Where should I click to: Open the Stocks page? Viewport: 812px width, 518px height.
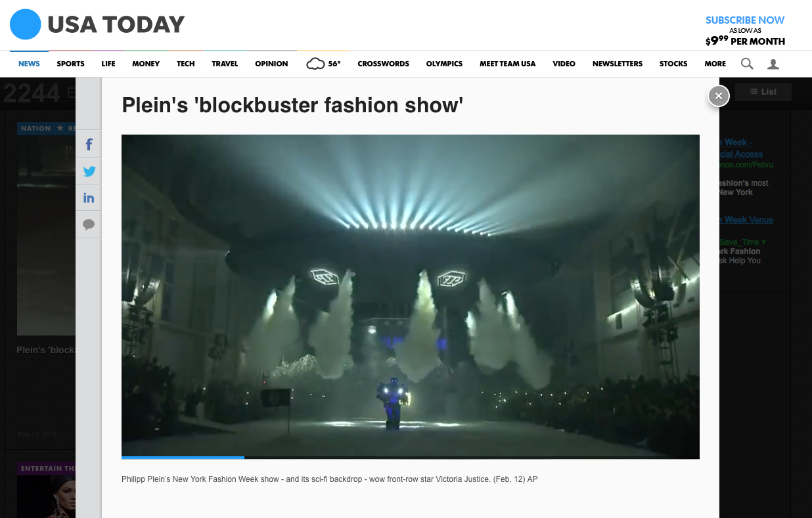click(x=673, y=64)
